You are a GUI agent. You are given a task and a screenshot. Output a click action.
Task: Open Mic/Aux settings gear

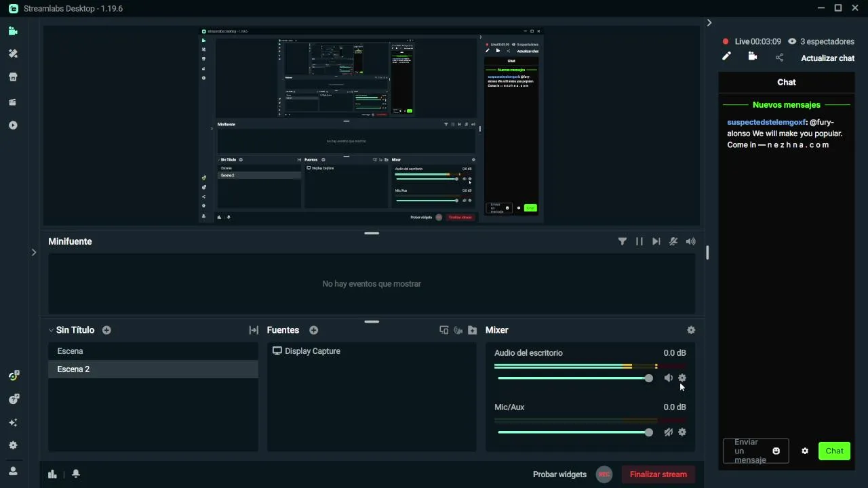[x=682, y=432]
